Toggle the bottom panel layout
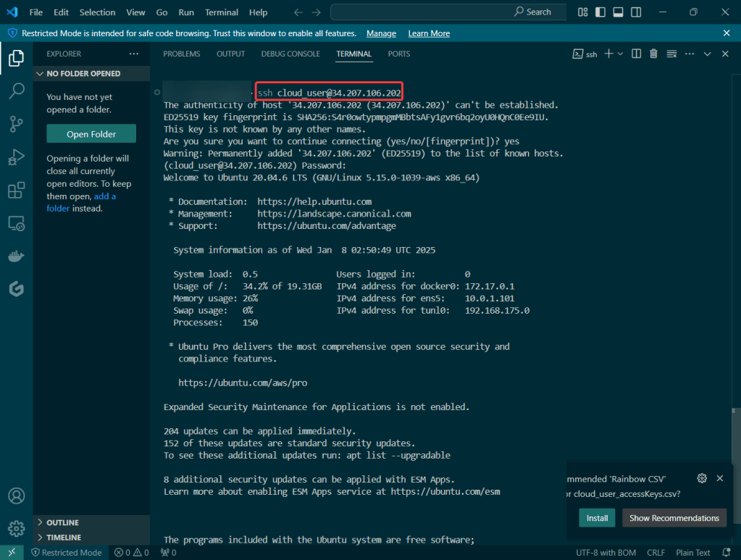 tap(618, 12)
